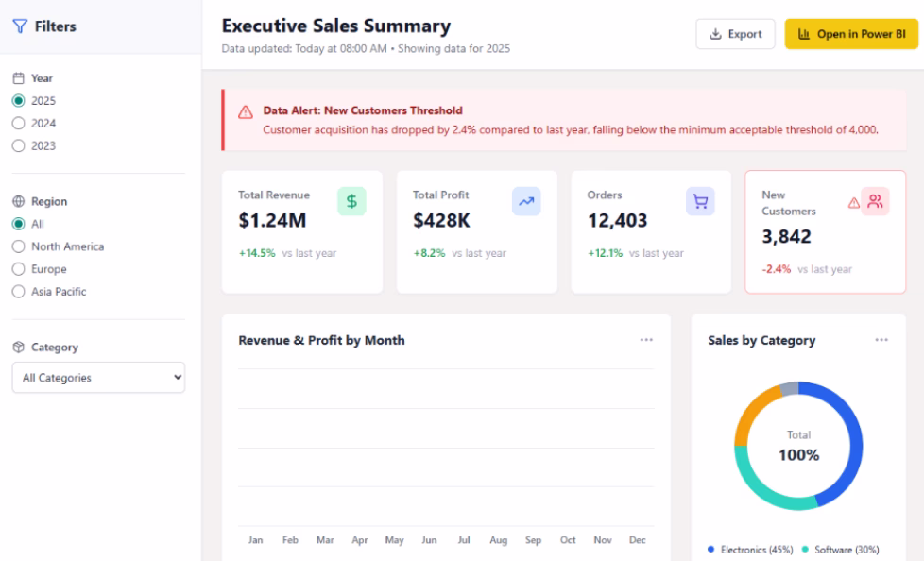Click the warning triangle in Data Alert banner
This screenshot has width=924, height=561.
point(245,111)
